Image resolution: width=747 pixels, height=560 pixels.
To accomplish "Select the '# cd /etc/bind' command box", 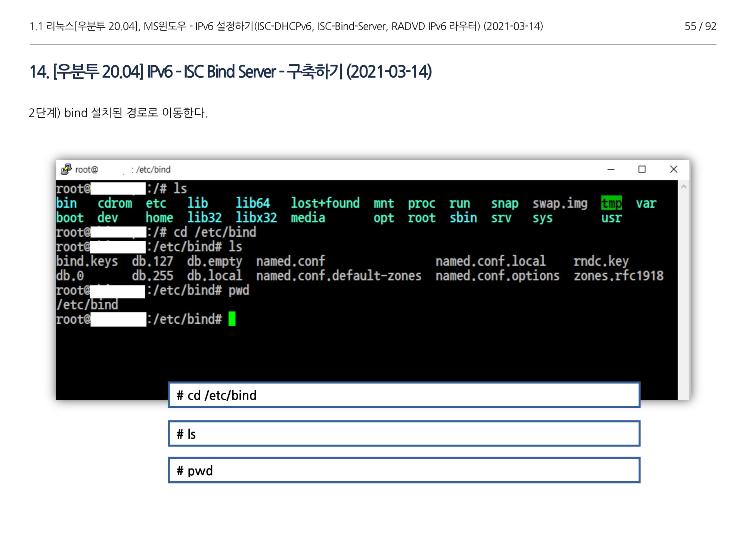I will tap(404, 395).
